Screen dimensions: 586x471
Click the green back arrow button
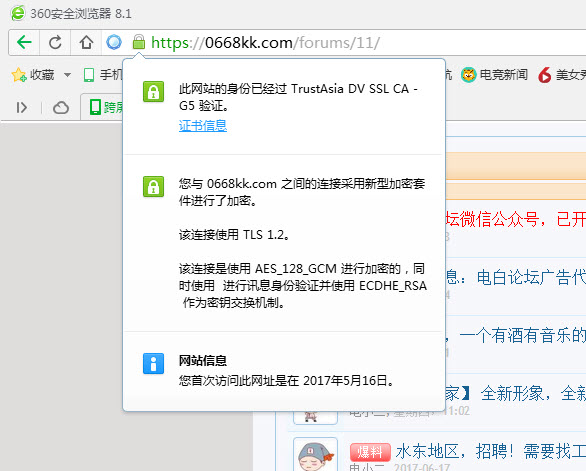tap(24, 42)
